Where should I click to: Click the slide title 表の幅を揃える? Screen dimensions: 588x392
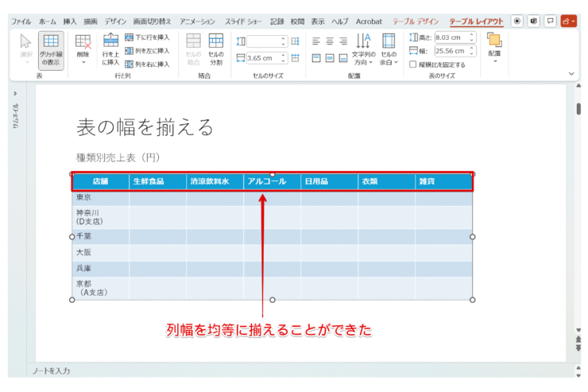click(145, 126)
